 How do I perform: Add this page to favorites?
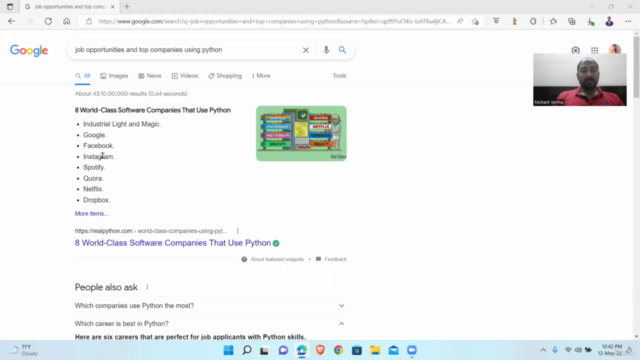click(x=475, y=21)
